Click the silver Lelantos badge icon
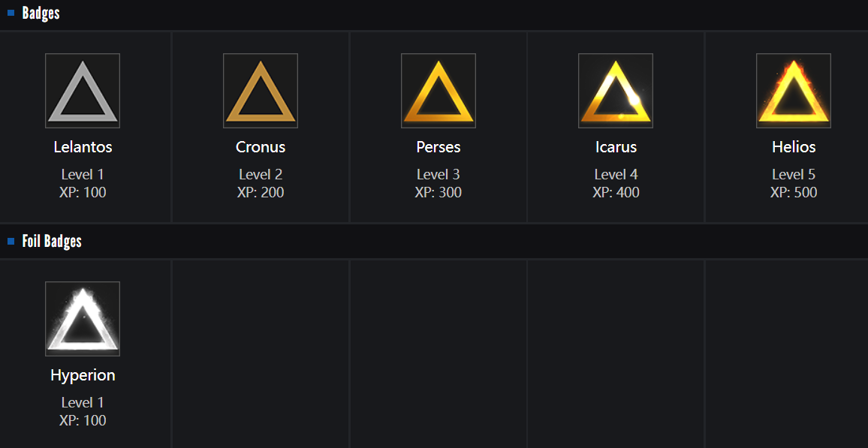 click(83, 91)
